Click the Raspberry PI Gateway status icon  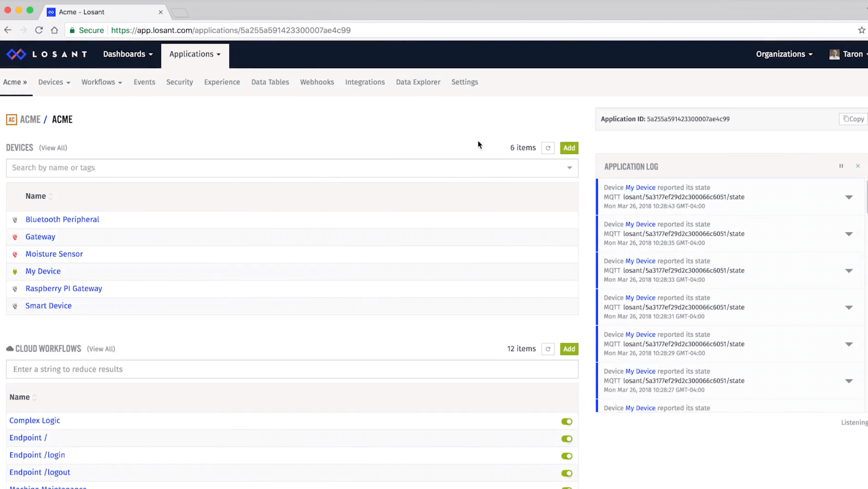tap(15, 289)
